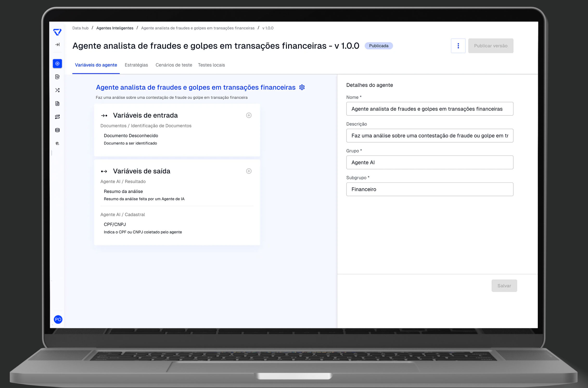Screen dimensions: 588x388
Task: Add an output variable with plus icon
Action: click(x=249, y=171)
